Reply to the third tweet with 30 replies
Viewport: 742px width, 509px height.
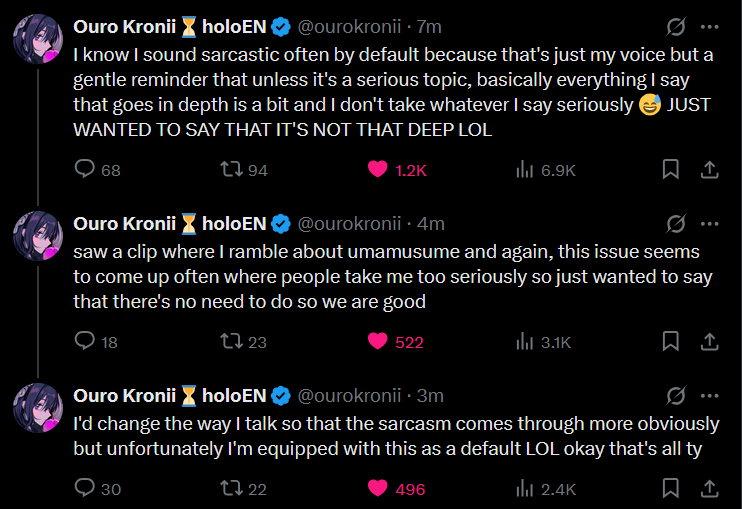click(86, 489)
